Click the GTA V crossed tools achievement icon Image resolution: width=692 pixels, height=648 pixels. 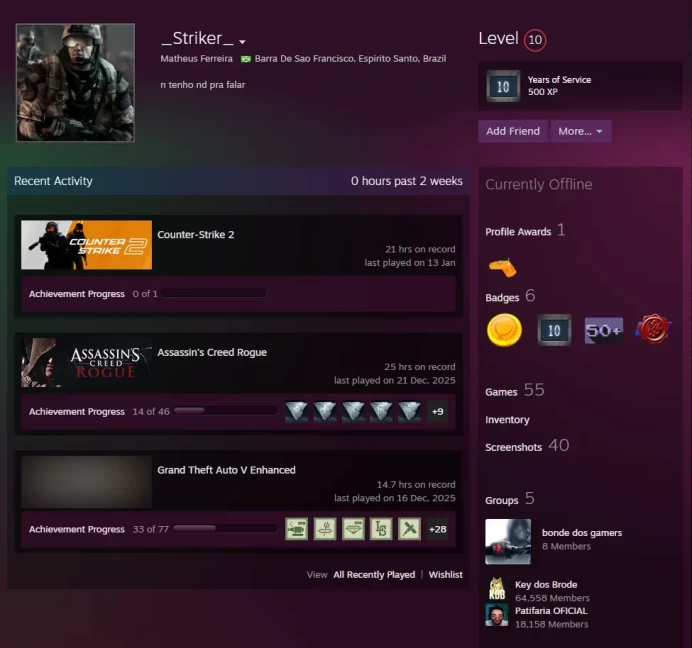point(410,529)
